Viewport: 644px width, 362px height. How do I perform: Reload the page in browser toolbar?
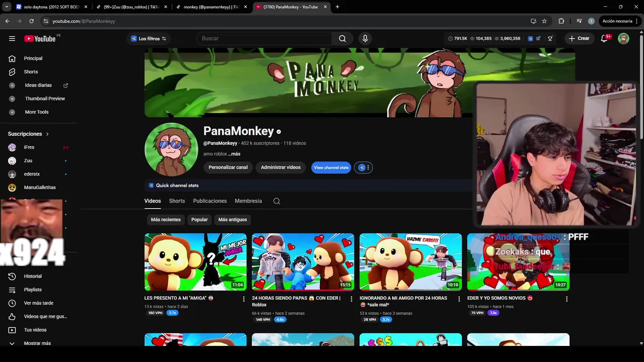click(x=31, y=21)
